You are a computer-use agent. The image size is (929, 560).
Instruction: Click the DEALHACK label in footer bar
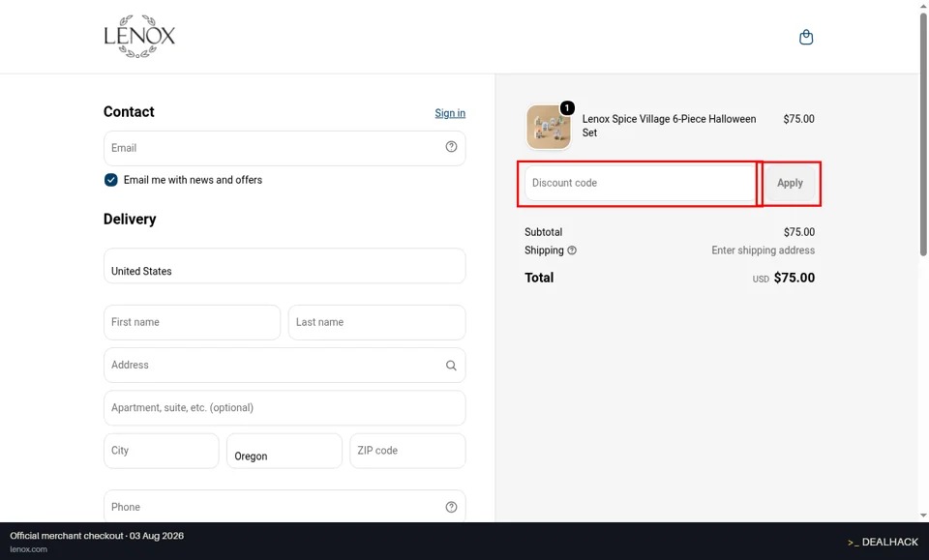coord(883,542)
